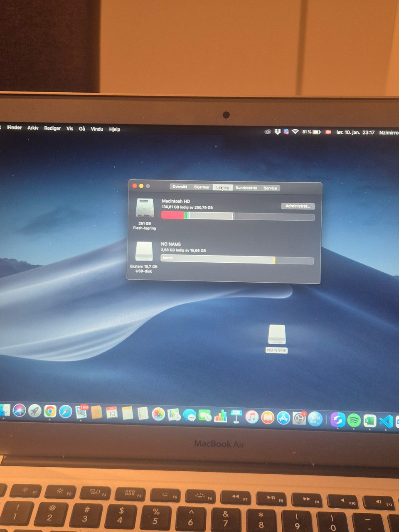
Task: Launch Safari from the Dock
Action: click(x=66, y=411)
